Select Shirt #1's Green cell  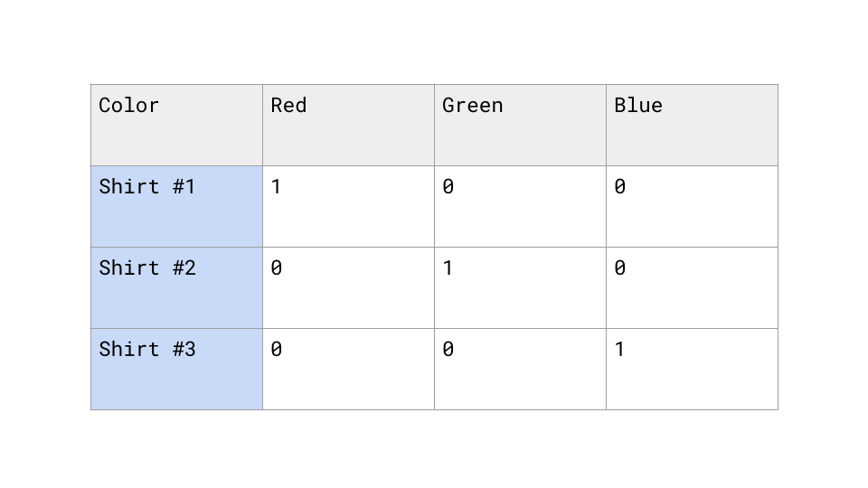click(x=520, y=206)
